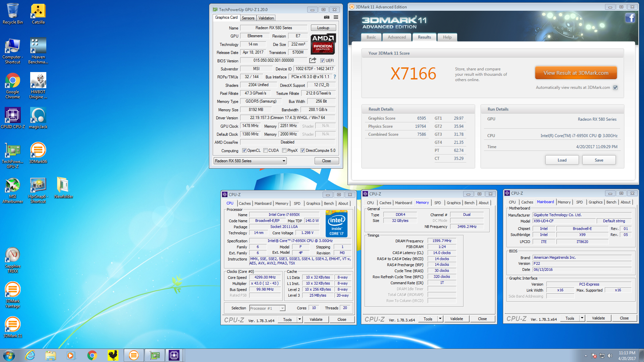
Task: Click GPU-Z screenshot camera icon
Action: click(x=327, y=17)
